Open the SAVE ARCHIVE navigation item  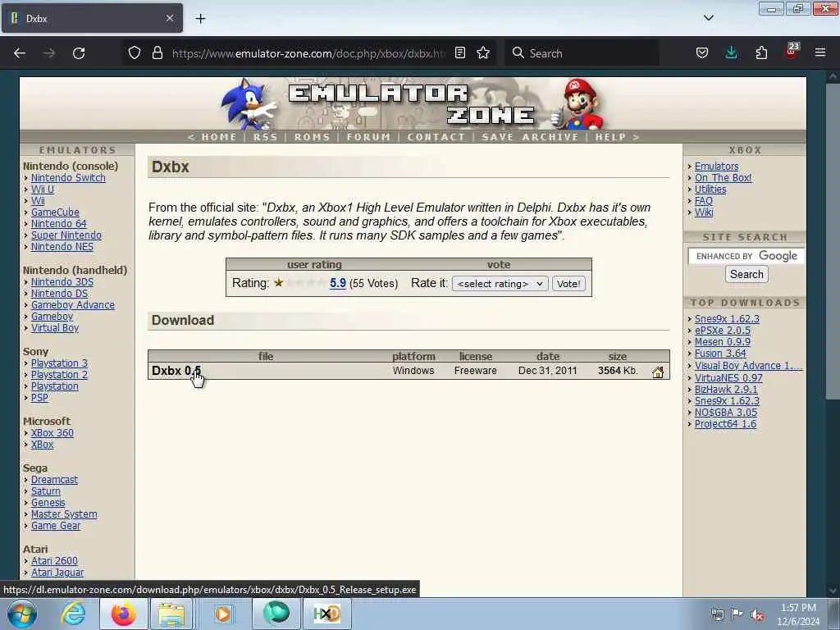(x=531, y=137)
